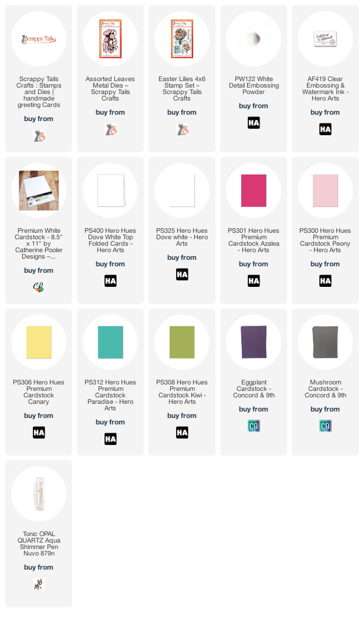Open Premium White Cardstock by Catherine Pooler link
364x619 pixels.
tap(39, 243)
